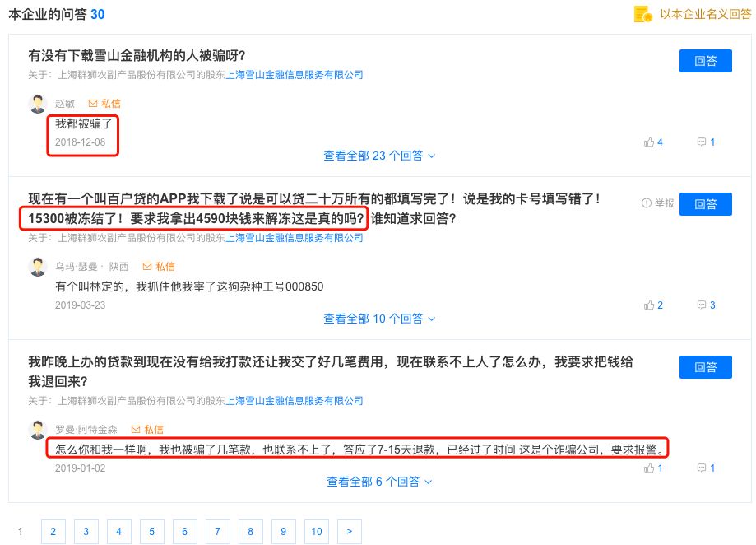Click the username 罗曼·阿特金森

(86, 430)
